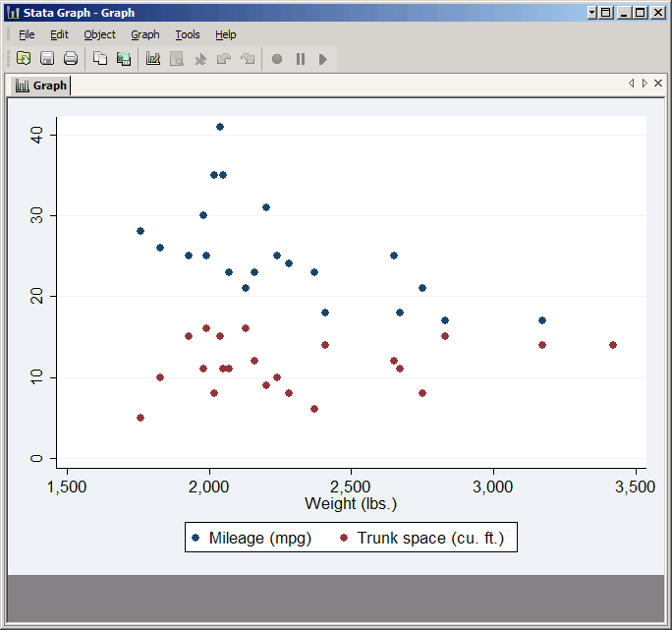Expand the Graph menu
This screenshot has width=672, height=630.
click(145, 34)
